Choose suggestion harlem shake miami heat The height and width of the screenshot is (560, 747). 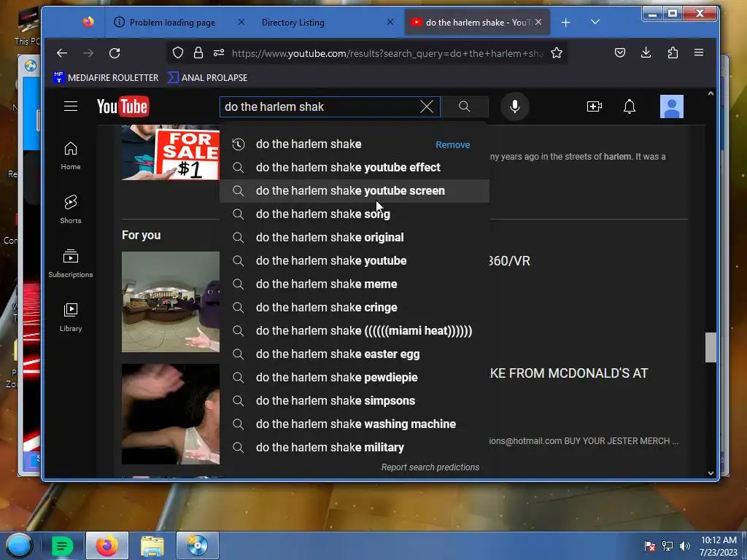354,331
